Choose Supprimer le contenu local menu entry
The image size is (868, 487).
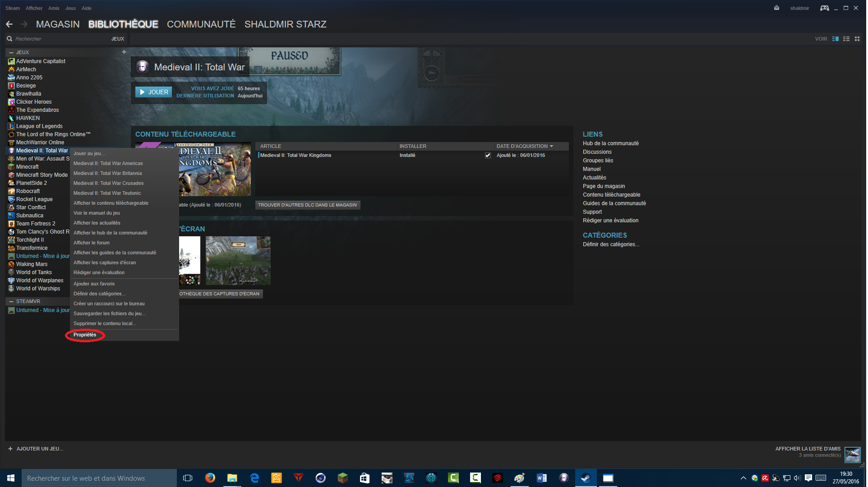[x=105, y=324]
